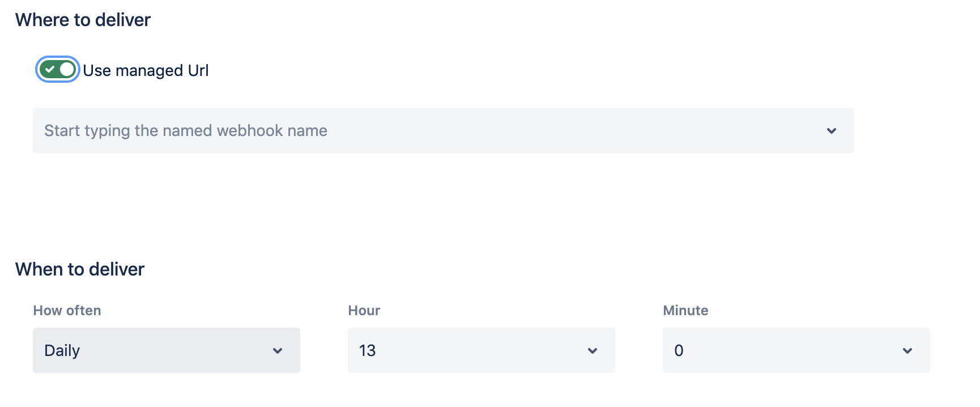Click the 'When to deliver' heading
Screen dimensions: 980x407
pos(80,269)
